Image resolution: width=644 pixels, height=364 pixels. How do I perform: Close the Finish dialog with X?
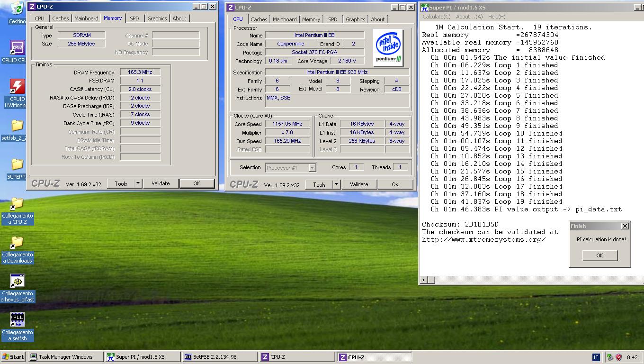point(625,226)
